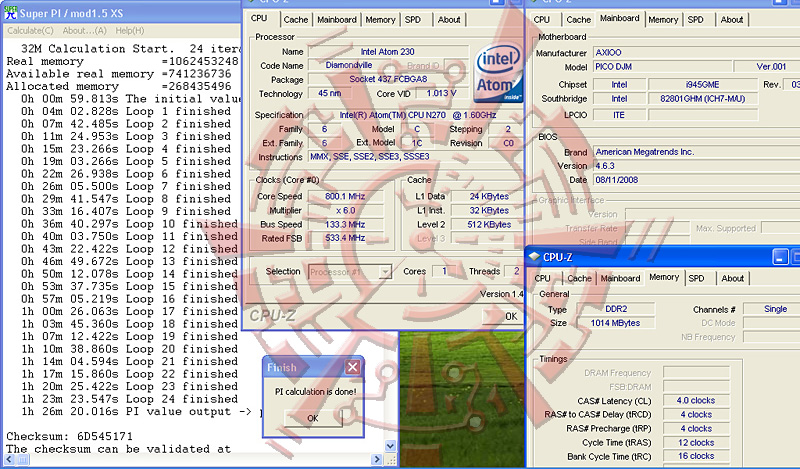Select Mainboard tab in top-right CPU-Z window
Screen dimensions: 800x469
click(x=619, y=18)
